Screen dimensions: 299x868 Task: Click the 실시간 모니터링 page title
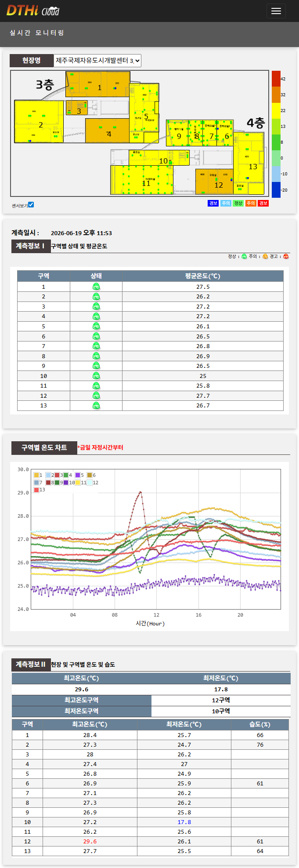(x=37, y=33)
